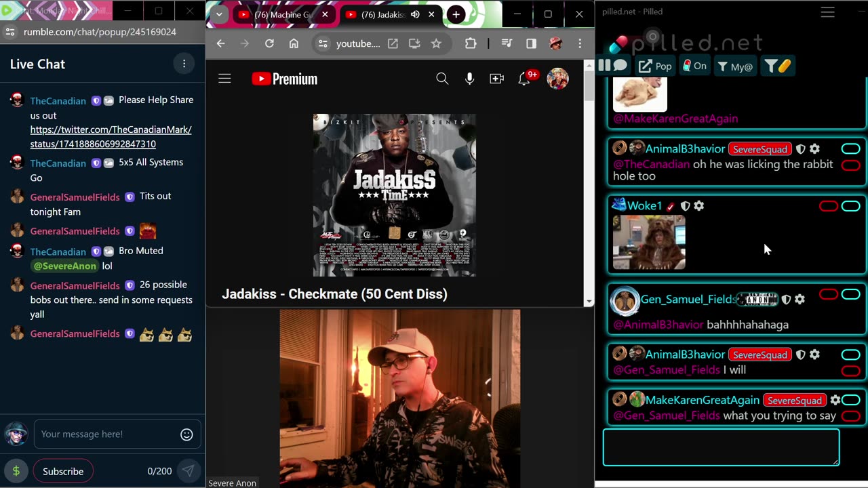Screen dimensions: 868x488
Task: Go back in Chrome browser
Action: point(220,43)
